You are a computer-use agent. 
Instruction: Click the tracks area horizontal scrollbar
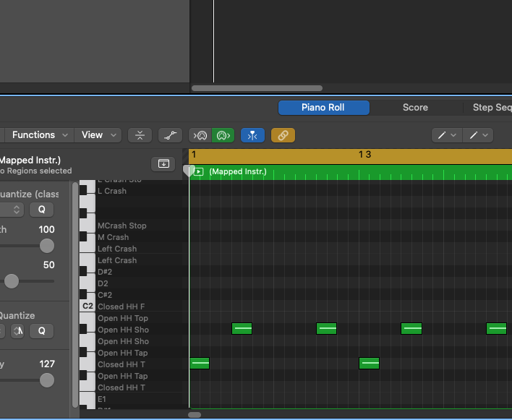(257, 88)
